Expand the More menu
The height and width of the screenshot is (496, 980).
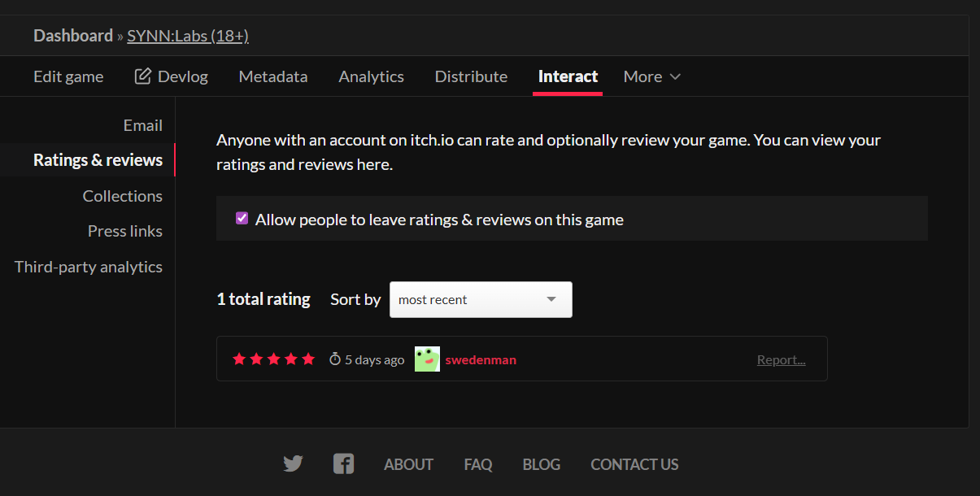652,76
